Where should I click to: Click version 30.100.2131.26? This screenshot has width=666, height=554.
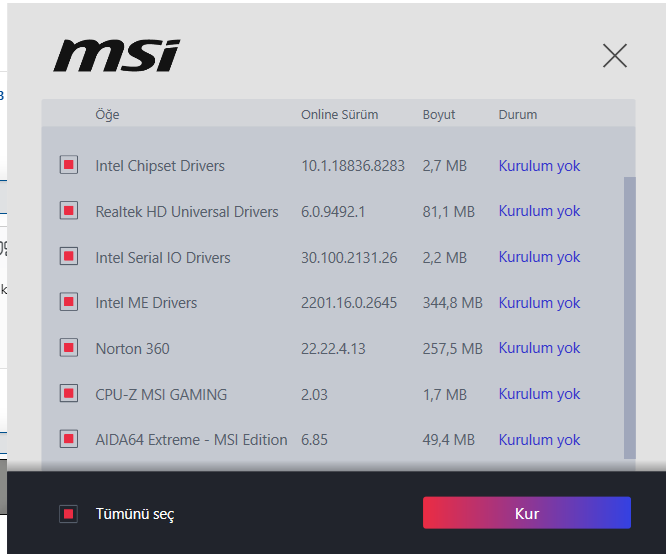[x=349, y=257]
